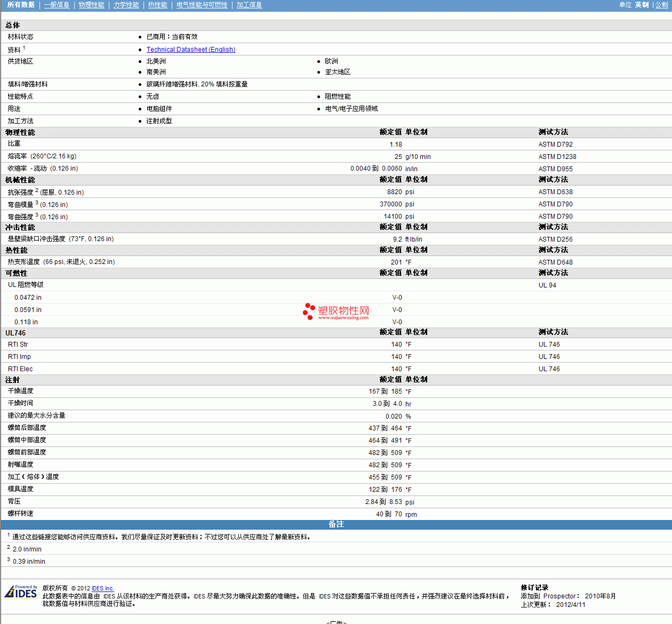
Task: Click the 0.118 in flammability row
Action: point(336,322)
